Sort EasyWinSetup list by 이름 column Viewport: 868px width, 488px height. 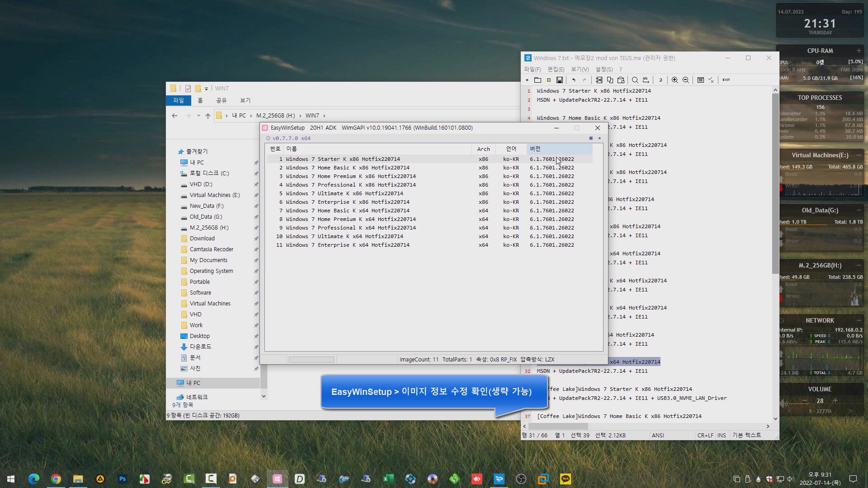[x=377, y=149]
